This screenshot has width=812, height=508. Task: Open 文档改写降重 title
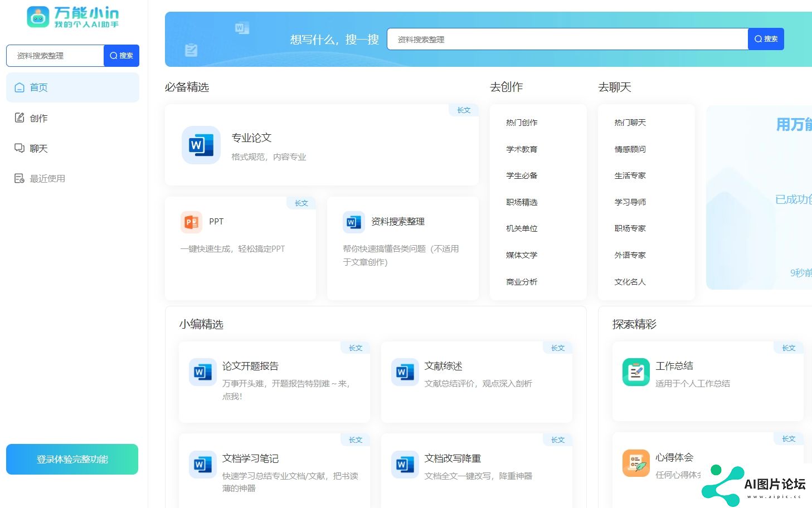tap(453, 458)
